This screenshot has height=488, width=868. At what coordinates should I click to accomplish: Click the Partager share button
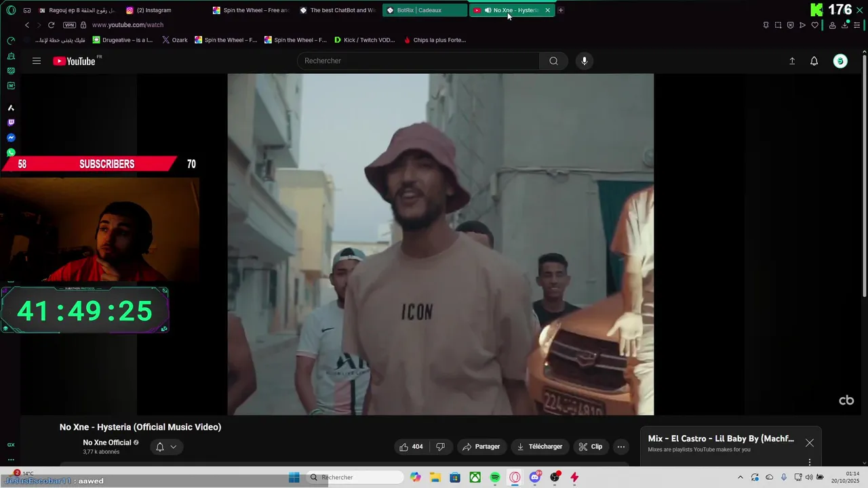[x=481, y=447]
